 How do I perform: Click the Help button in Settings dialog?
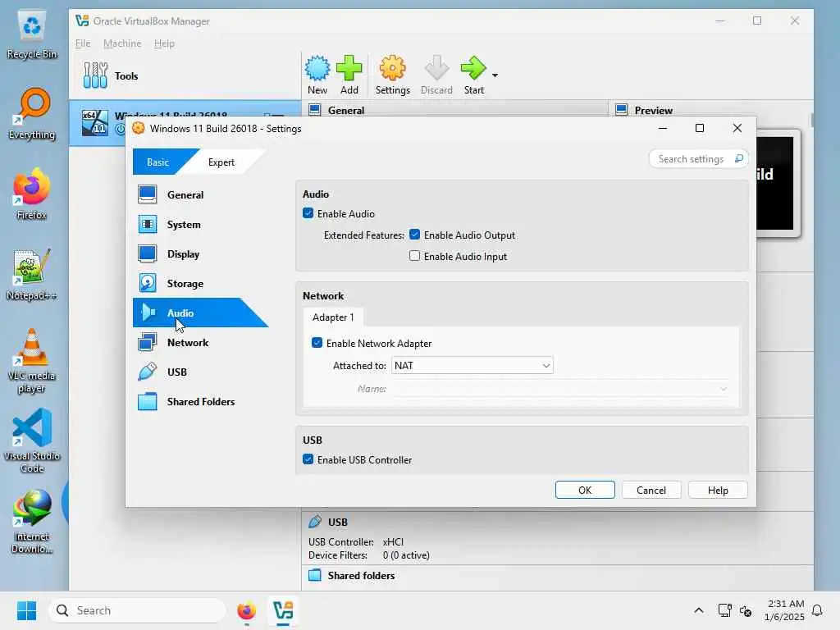click(x=717, y=491)
